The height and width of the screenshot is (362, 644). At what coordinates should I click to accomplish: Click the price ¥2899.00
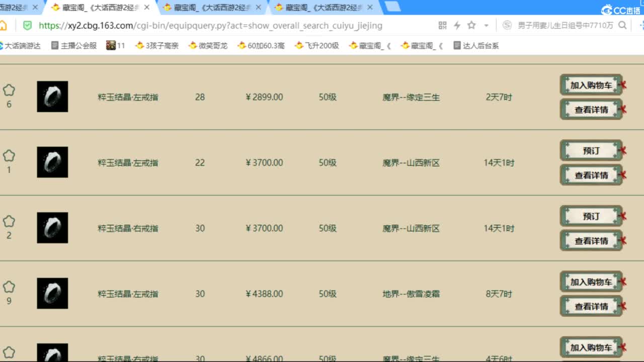(x=264, y=97)
